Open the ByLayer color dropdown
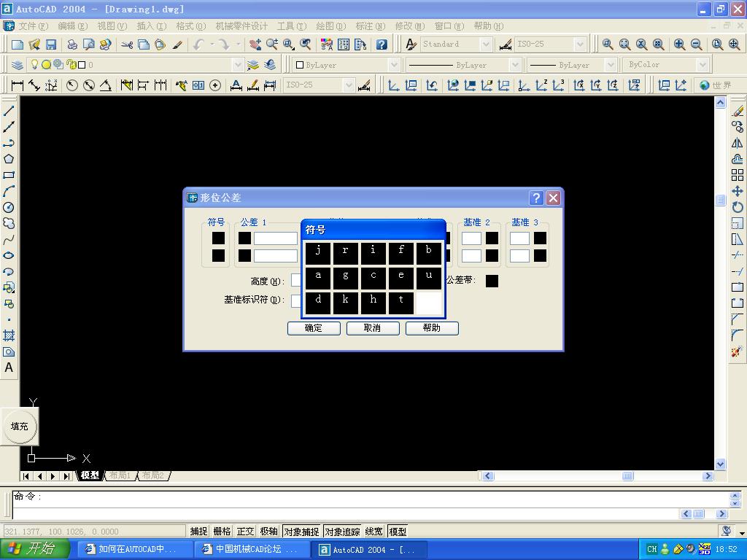The height and width of the screenshot is (560, 747). coord(394,65)
